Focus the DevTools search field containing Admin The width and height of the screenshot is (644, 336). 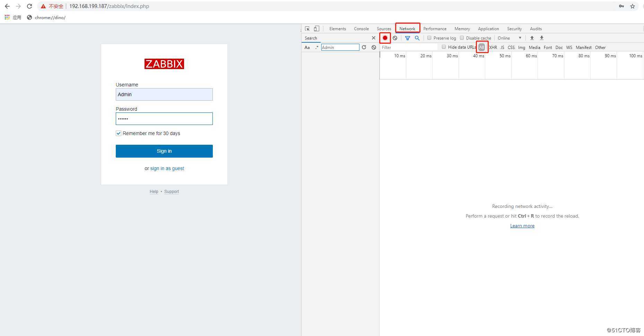(340, 47)
